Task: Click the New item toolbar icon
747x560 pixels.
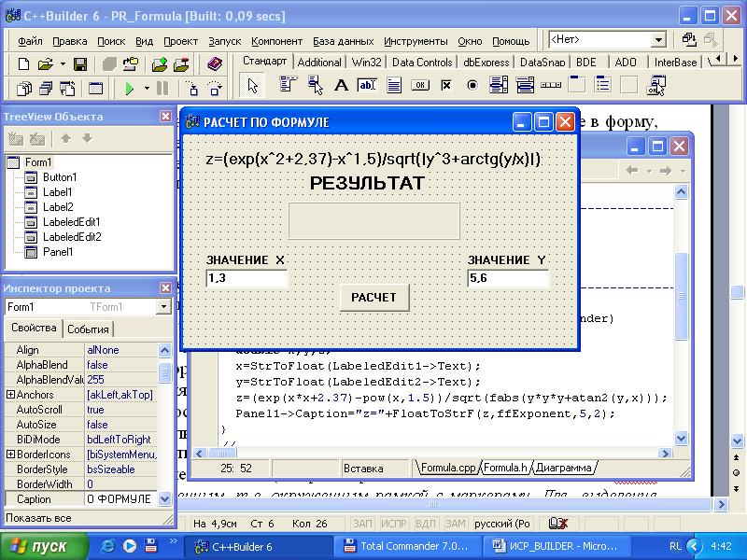Action: pyautogui.click(x=22, y=63)
